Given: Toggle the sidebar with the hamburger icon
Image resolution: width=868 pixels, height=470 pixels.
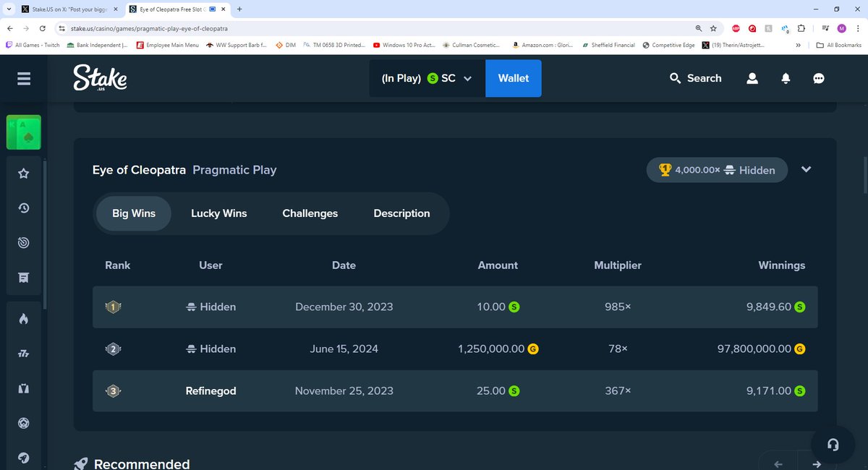Looking at the screenshot, I should click(24, 78).
